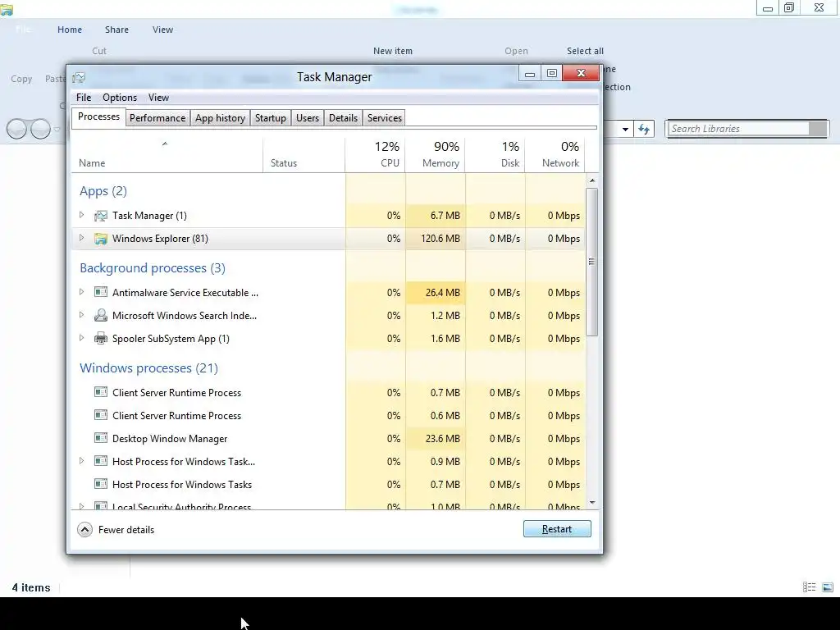Sort by the 12% CPU column header
The image size is (840, 630).
click(376, 155)
